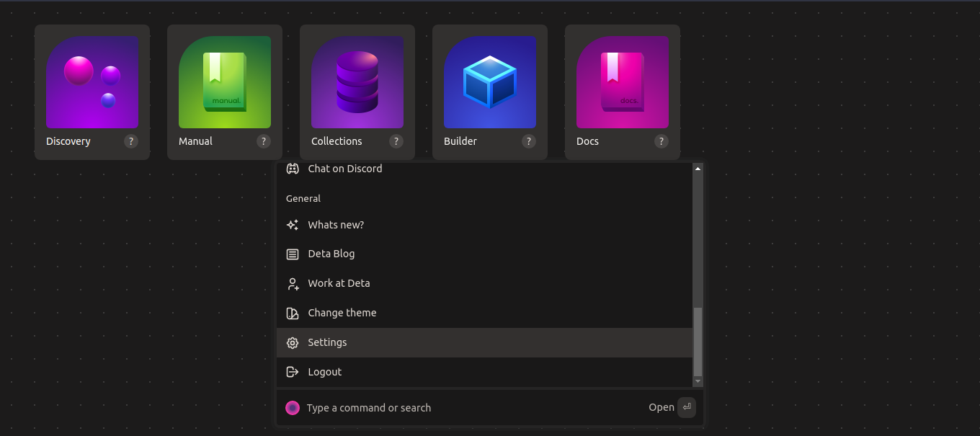This screenshot has width=980, height=436.
Task: Click the Discovery card label
Action: [68, 141]
